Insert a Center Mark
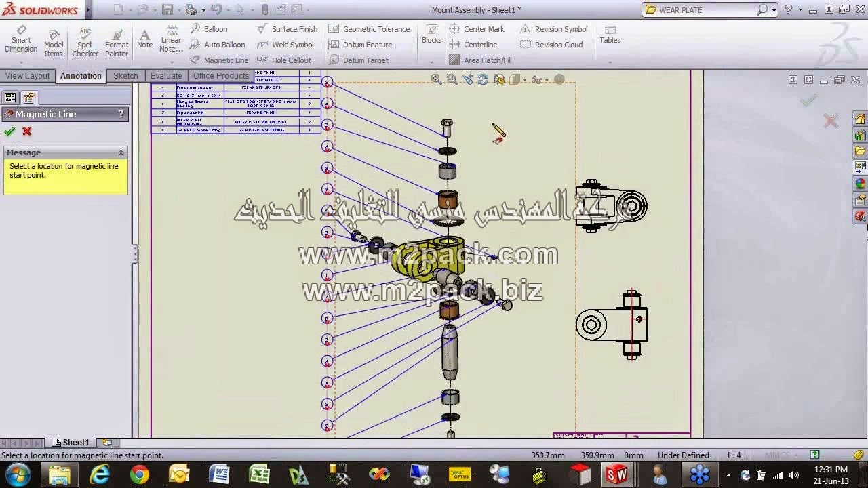The image size is (868, 488). coord(477,29)
